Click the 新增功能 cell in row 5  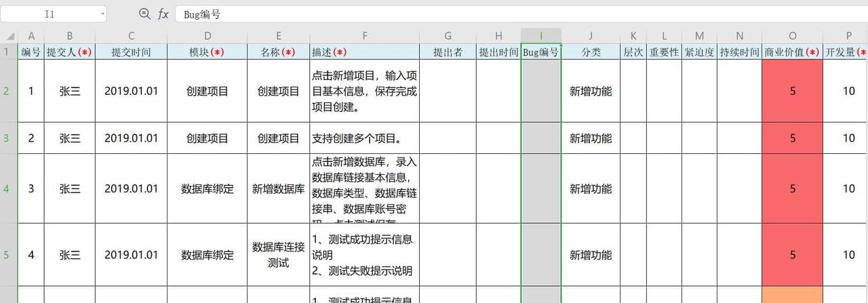tap(591, 255)
